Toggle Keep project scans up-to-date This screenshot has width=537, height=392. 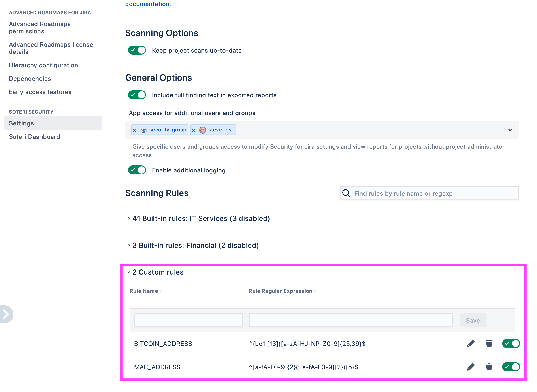[137, 50]
